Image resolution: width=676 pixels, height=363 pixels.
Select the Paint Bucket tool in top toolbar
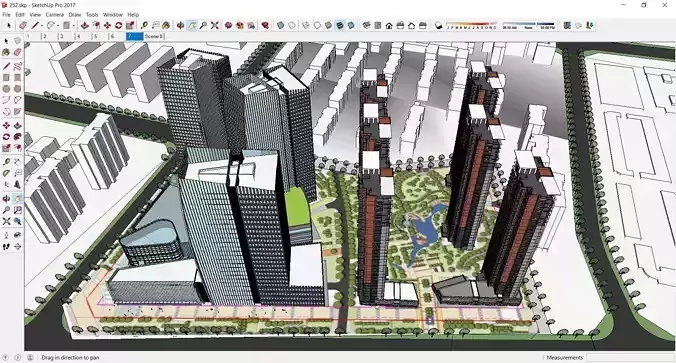coord(166,25)
